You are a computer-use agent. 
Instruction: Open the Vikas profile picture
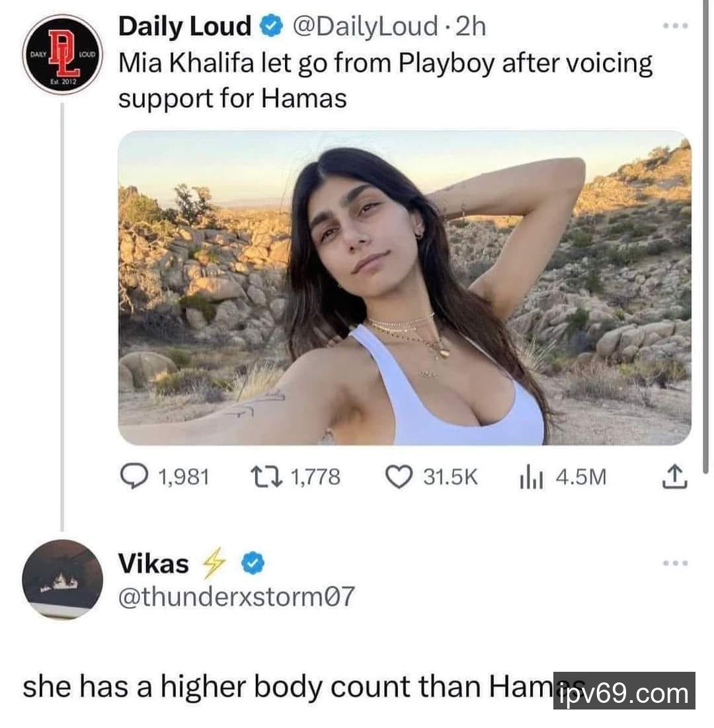coord(62,579)
